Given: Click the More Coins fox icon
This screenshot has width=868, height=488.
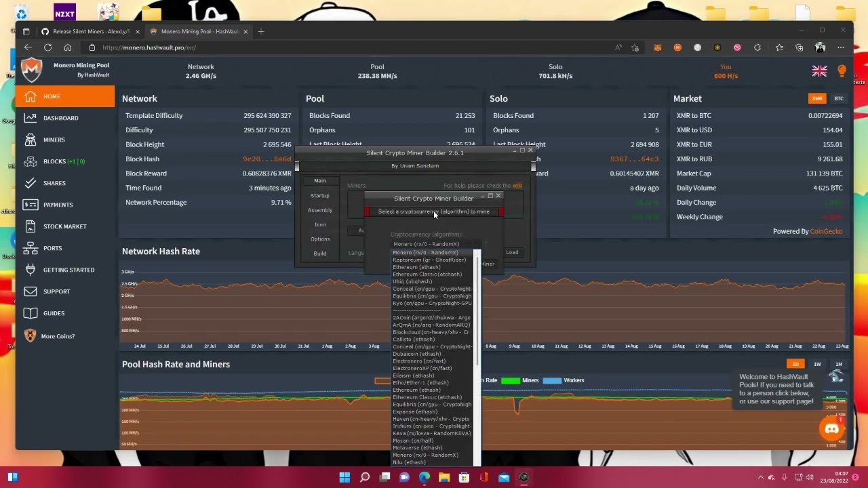Looking at the screenshot, I should (x=30, y=335).
